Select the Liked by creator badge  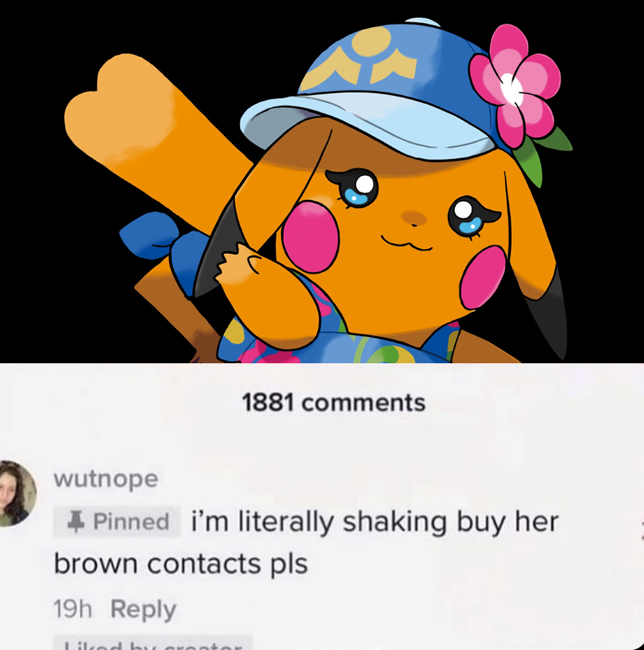coord(152,642)
